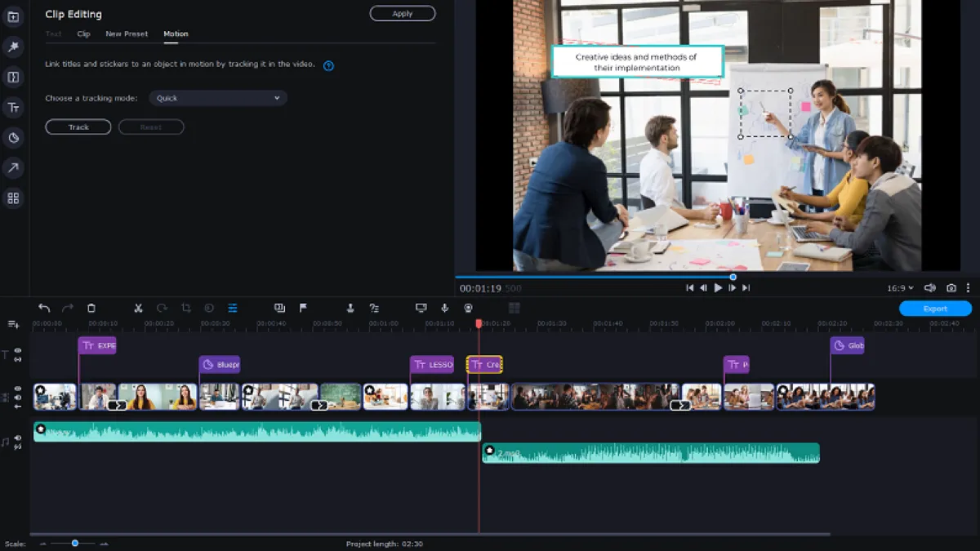Screen dimensions: 980x551
Task: Open the Titles tool in sidebar
Action: tap(13, 108)
